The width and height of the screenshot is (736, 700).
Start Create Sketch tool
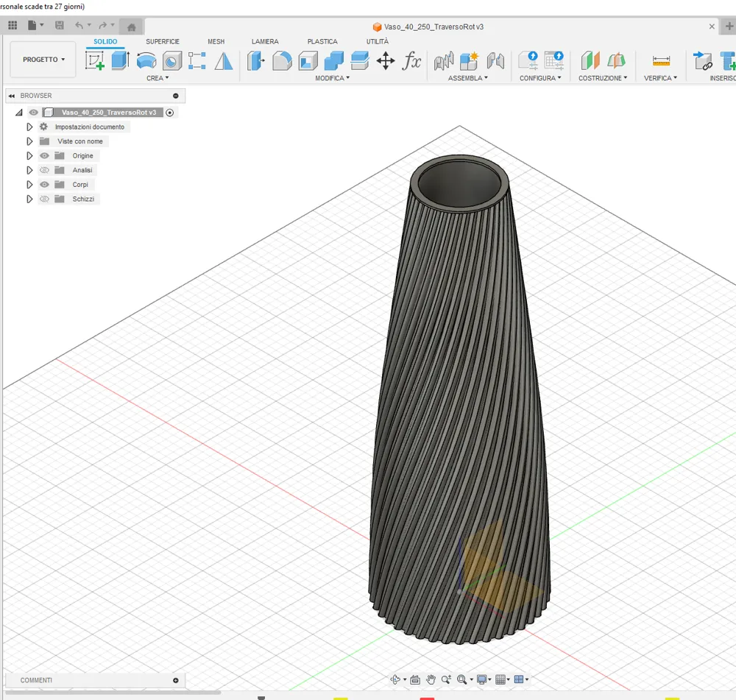click(94, 61)
